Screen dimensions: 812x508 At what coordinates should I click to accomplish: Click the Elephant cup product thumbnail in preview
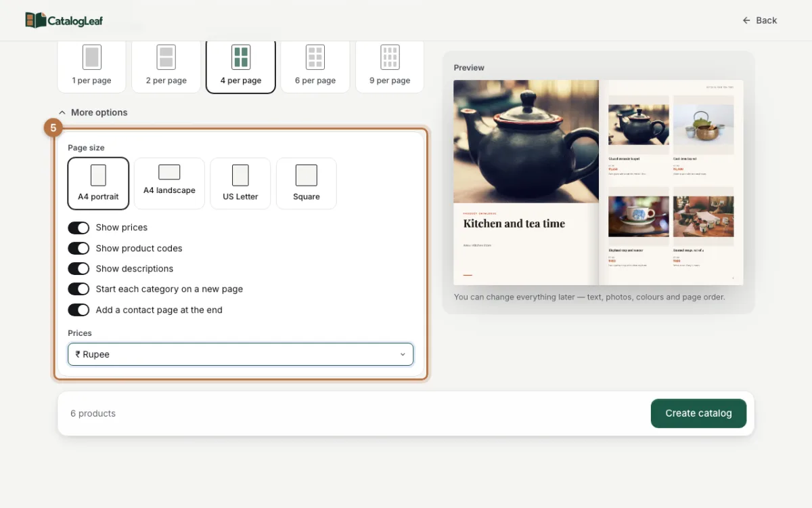point(639,217)
